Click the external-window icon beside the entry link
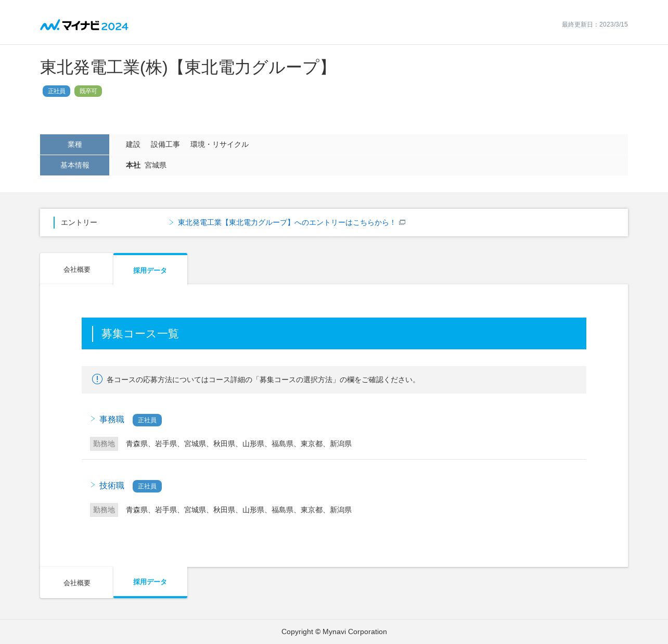Viewport: 668px width, 644px height. pyautogui.click(x=402, y=222)
